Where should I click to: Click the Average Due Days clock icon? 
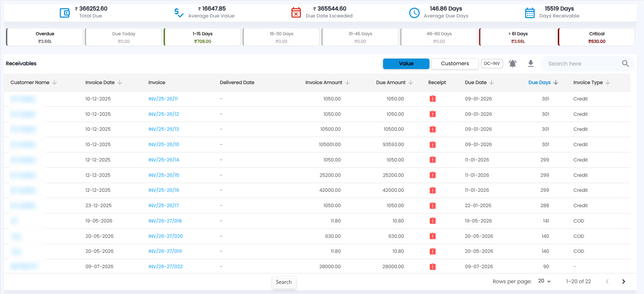point(414,13)
